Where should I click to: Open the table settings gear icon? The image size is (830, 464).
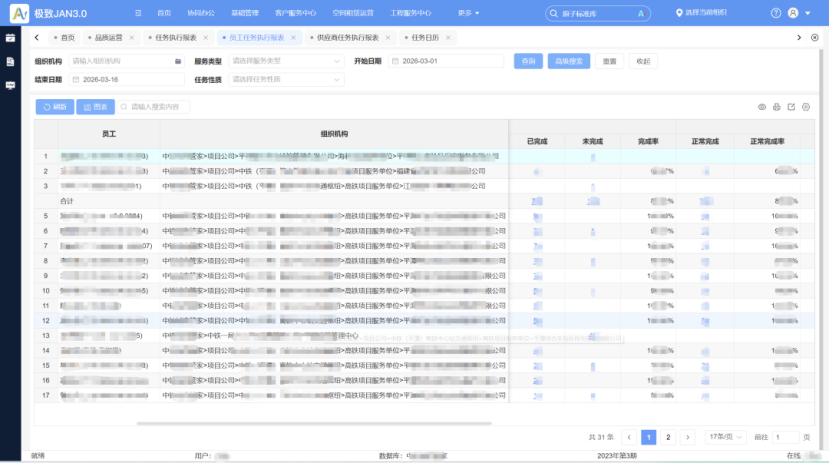806,107
